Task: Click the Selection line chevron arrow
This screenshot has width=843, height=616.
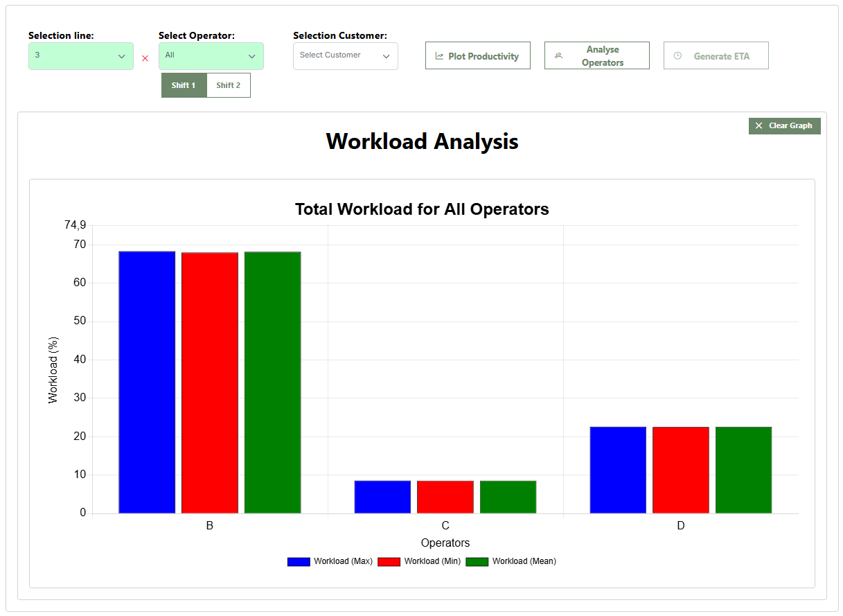Action: (x=121, y=56)
